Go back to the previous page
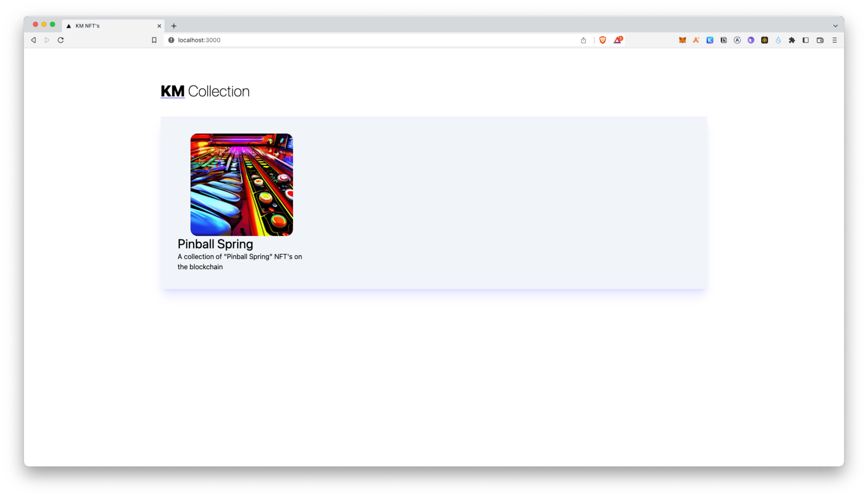This screenshot has height=498, width=868. (x=33, y=40)
